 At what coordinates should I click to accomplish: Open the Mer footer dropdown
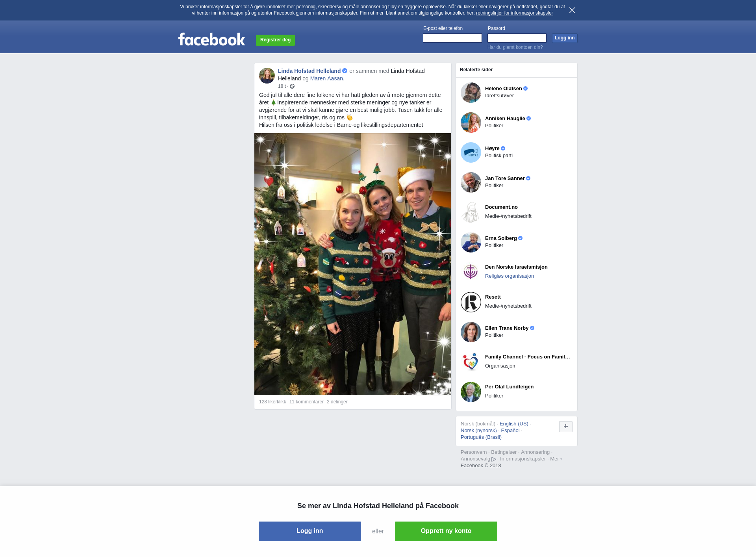[x=556, y=459]
